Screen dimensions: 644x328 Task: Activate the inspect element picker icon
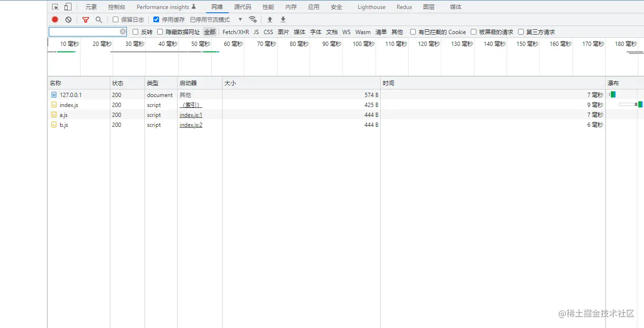click(55, 7)
